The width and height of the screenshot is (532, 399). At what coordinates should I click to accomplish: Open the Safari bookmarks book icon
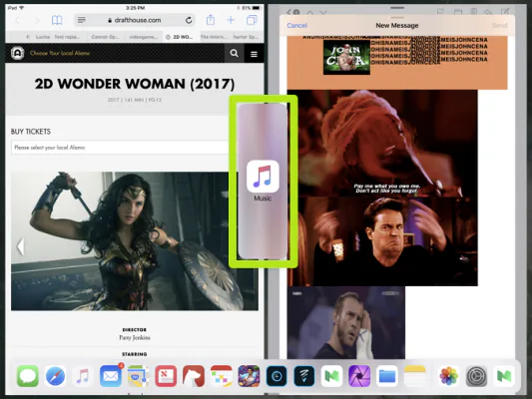click(57, 20)
